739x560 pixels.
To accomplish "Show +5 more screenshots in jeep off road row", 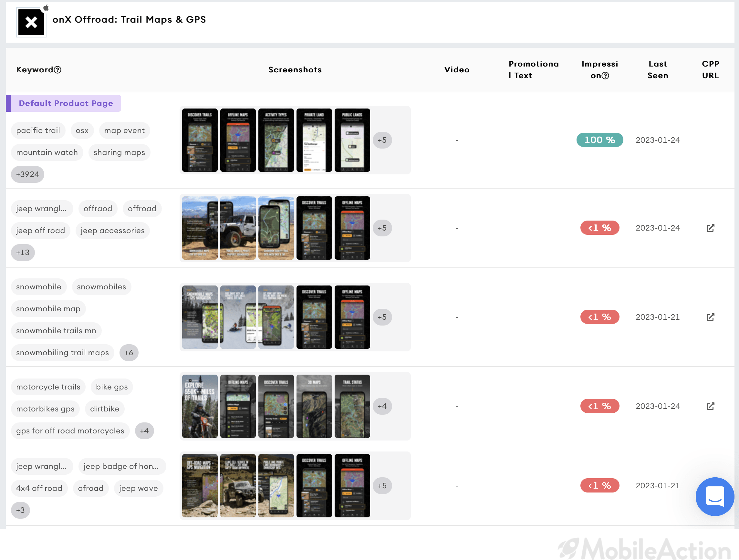I will (x=382, y=228).
